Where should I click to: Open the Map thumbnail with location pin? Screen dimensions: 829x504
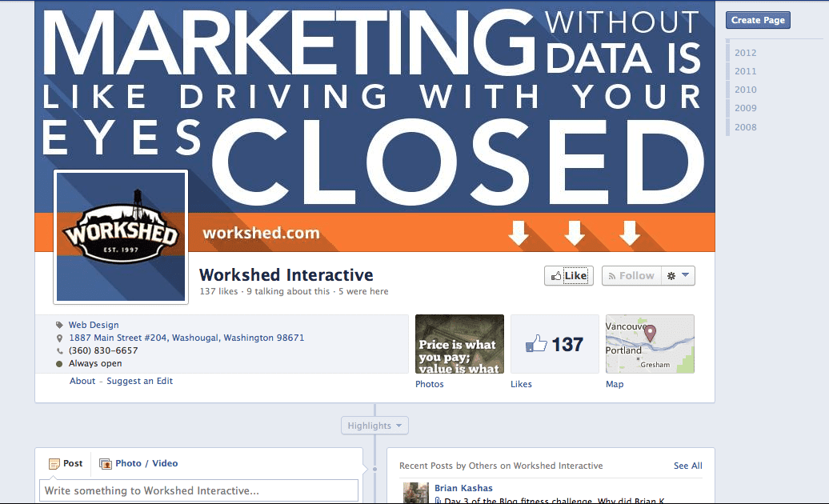click(x=650, y=344)
